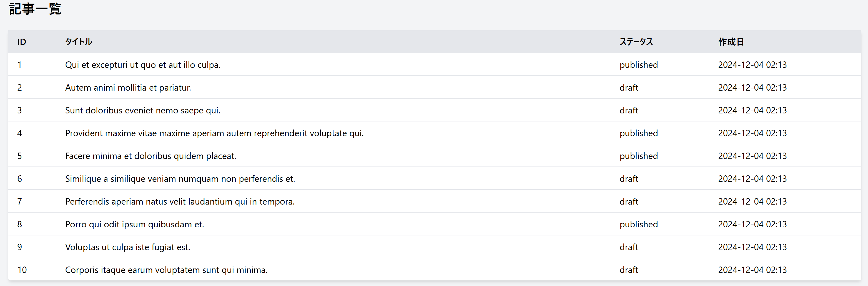This screenshot has height=286, width=868.
Task: Open "Porro qui odit ipsum quibusdam et"
Action: click(x=134, y=224)
